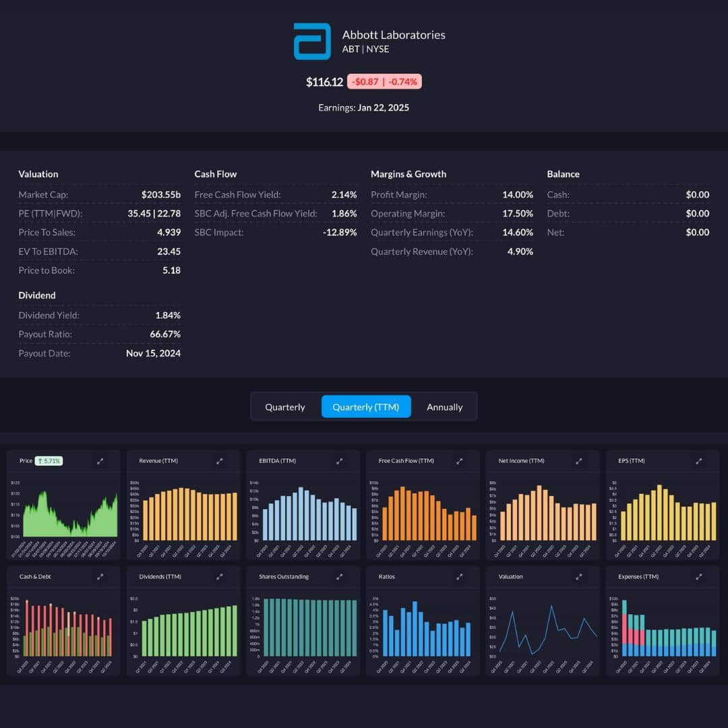
Task: Click the Dividend Yield value 1.84%
Action: pyautogui.click(x=168, y=315)
